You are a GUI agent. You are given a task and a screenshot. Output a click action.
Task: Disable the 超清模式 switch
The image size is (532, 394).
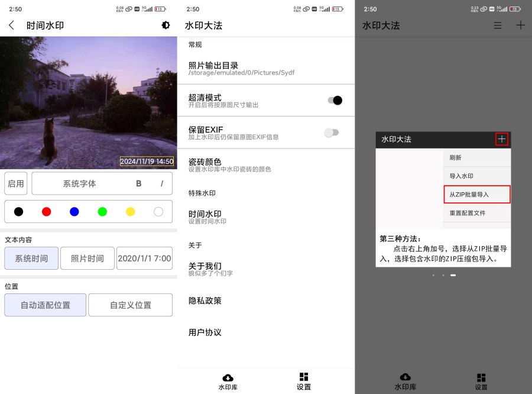pos(336,100)
